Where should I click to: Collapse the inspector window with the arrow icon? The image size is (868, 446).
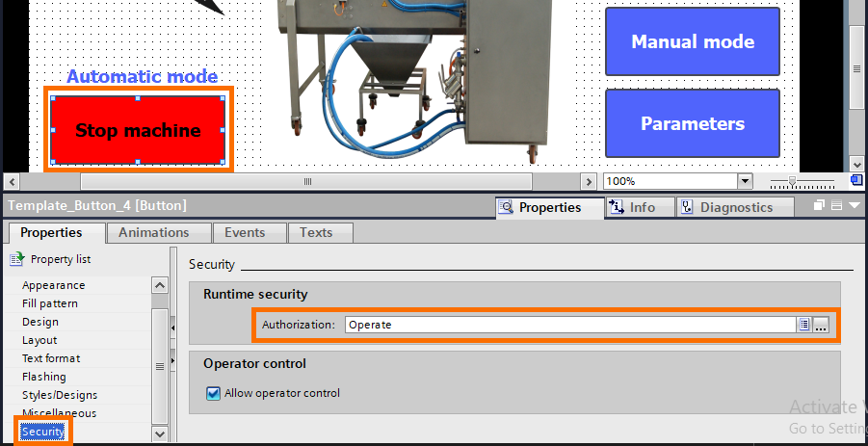[855, 206]
